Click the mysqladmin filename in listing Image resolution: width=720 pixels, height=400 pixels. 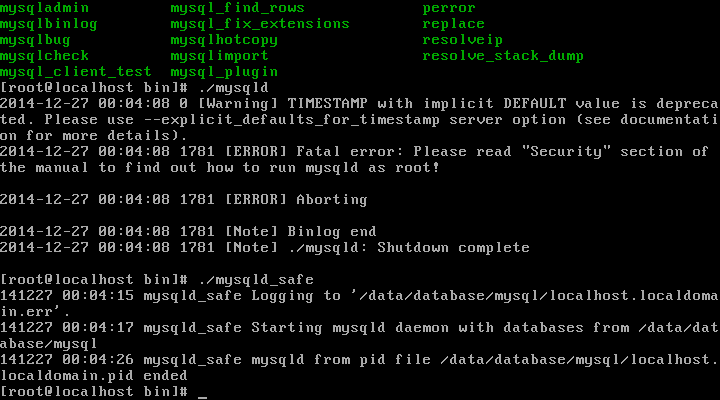[x=45, y=8]
